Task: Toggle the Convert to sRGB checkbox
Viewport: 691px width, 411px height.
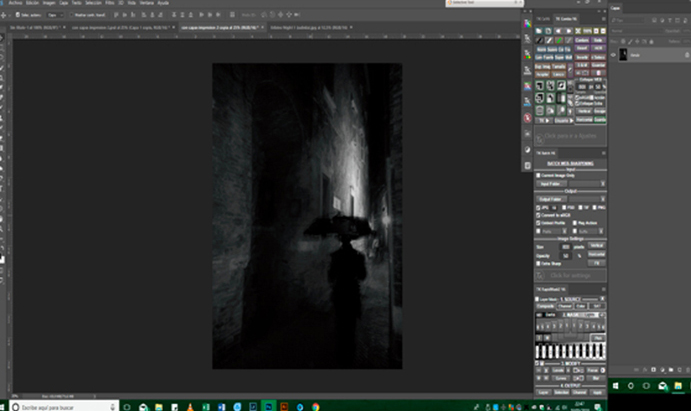Action: tap(538, 215)
